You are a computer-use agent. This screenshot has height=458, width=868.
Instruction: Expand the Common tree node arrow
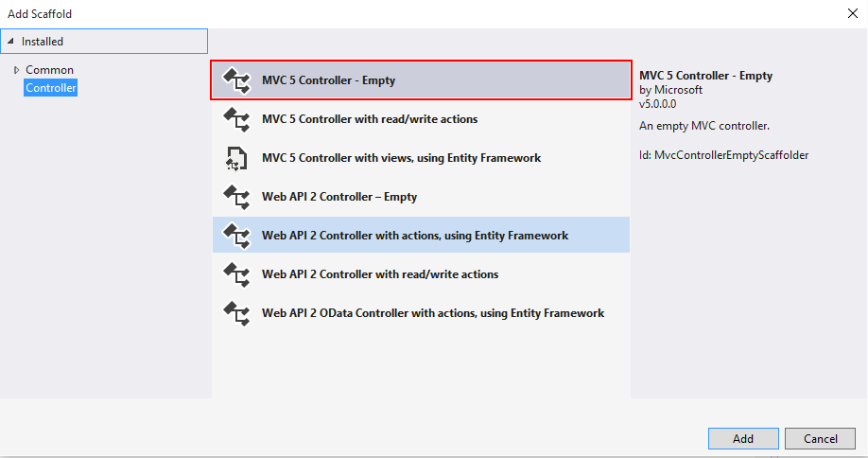tap(16, 70)
